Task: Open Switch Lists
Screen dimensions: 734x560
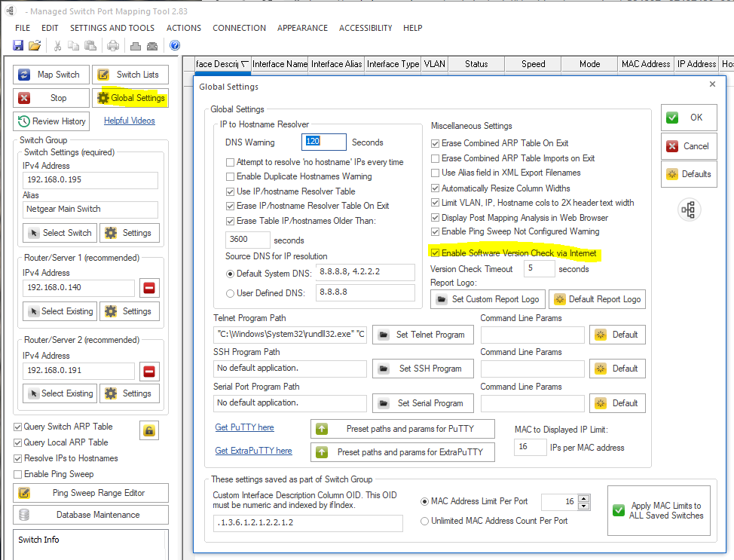Action: click(130, 75)
